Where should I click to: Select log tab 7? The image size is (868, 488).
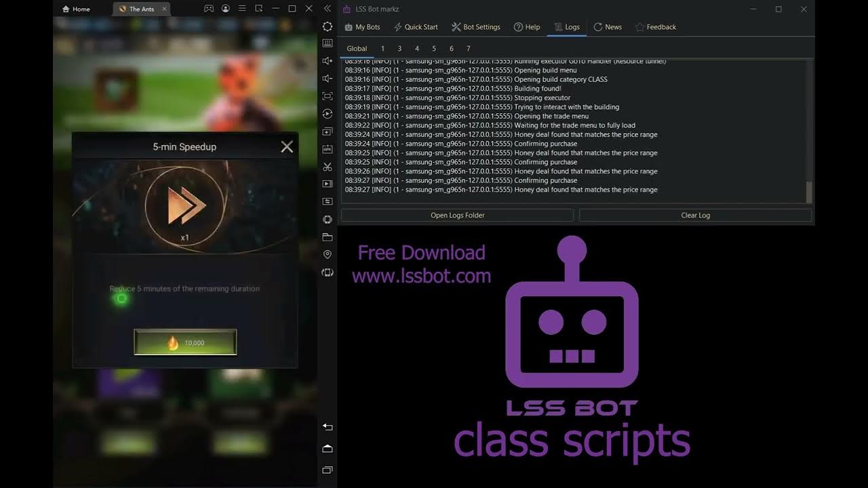(468, 48)
